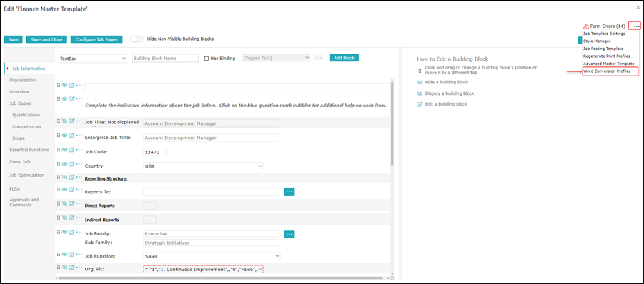Select Job Posting Template menu item
This screenshot has width=644, height=284.
point(603,49)
